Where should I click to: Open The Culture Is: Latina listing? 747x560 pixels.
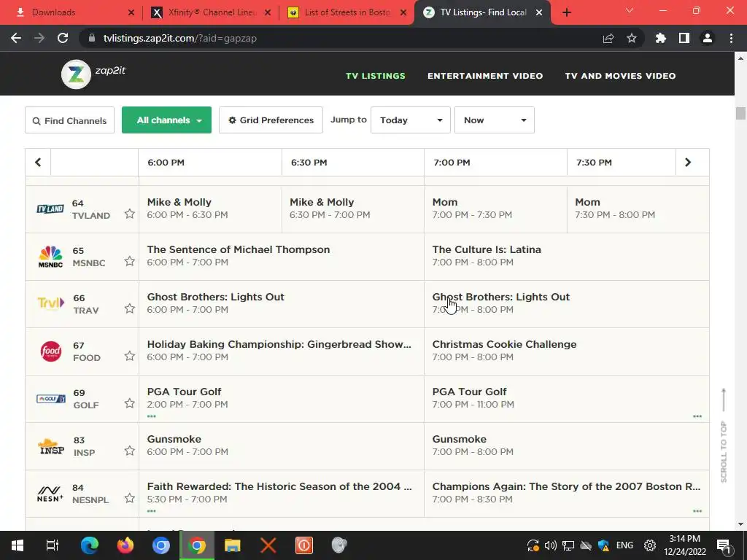point(566,256)
